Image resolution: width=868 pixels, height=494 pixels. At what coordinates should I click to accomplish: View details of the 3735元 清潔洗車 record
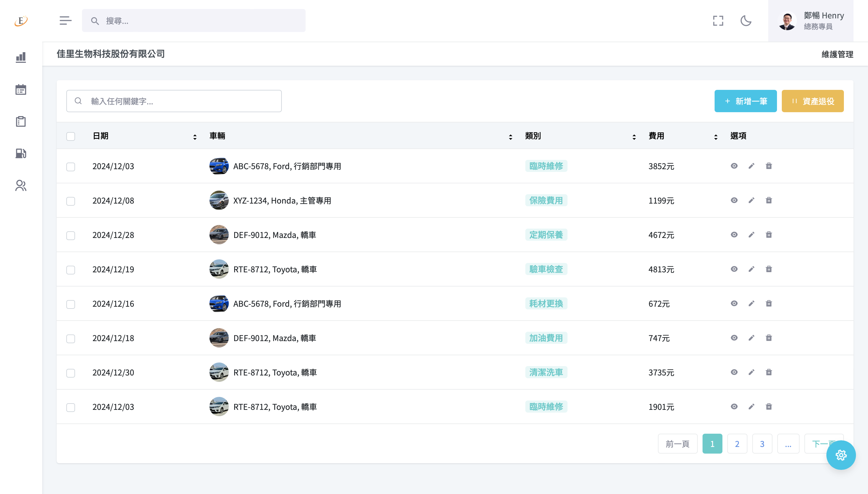click(x=734, y=372)
